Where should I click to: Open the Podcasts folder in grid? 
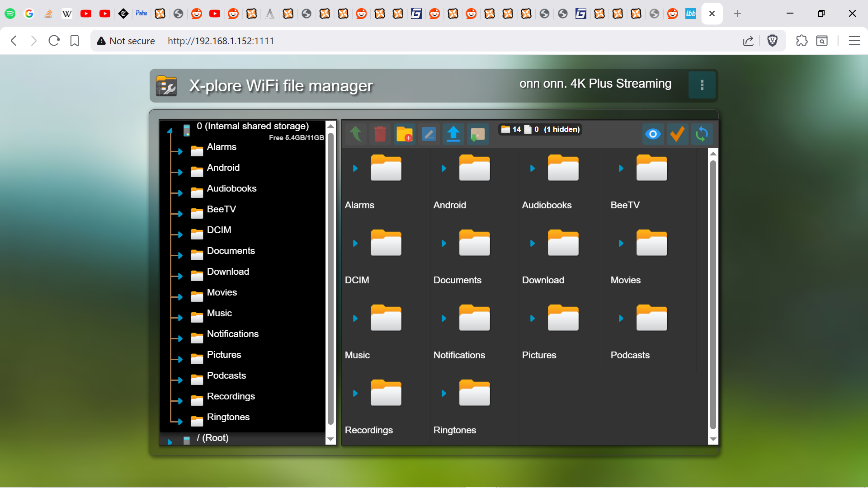(x=651, y=318)
